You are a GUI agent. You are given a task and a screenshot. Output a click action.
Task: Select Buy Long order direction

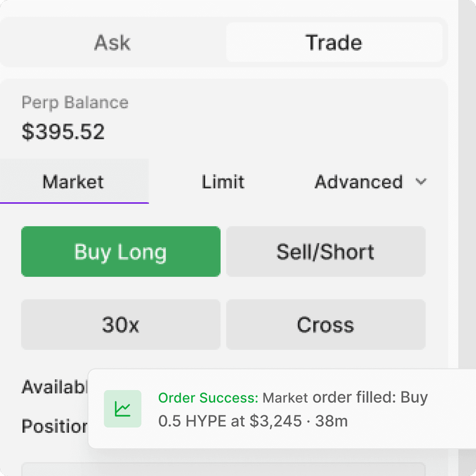pos(120,252)
